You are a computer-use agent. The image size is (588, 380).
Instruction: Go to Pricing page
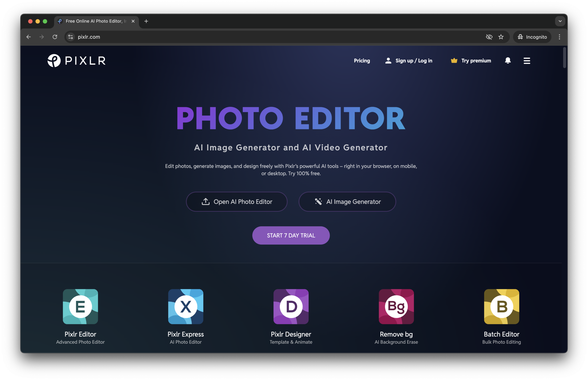coord(362,61)
